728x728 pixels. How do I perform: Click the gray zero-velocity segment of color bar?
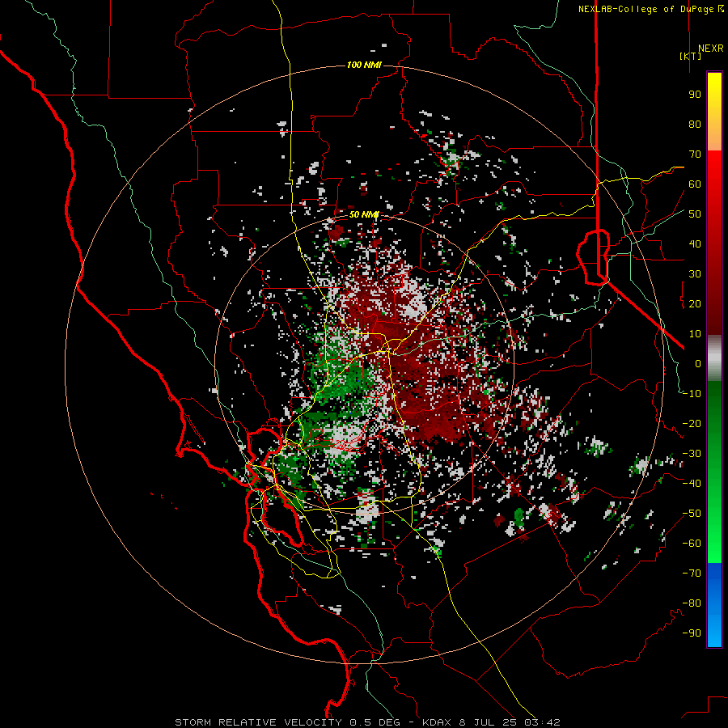click(x=714, y=358)
